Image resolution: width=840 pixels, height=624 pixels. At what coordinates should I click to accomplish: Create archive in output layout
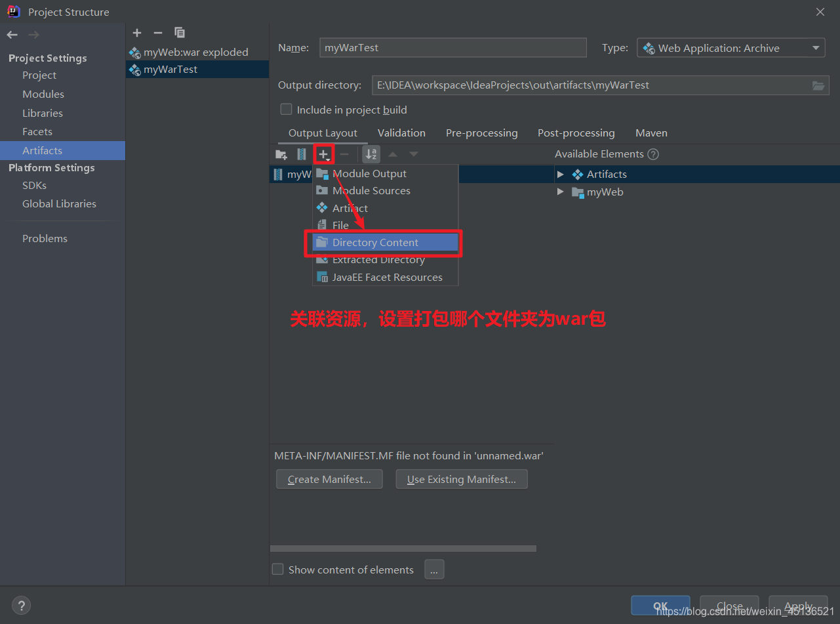pos(302,154)
